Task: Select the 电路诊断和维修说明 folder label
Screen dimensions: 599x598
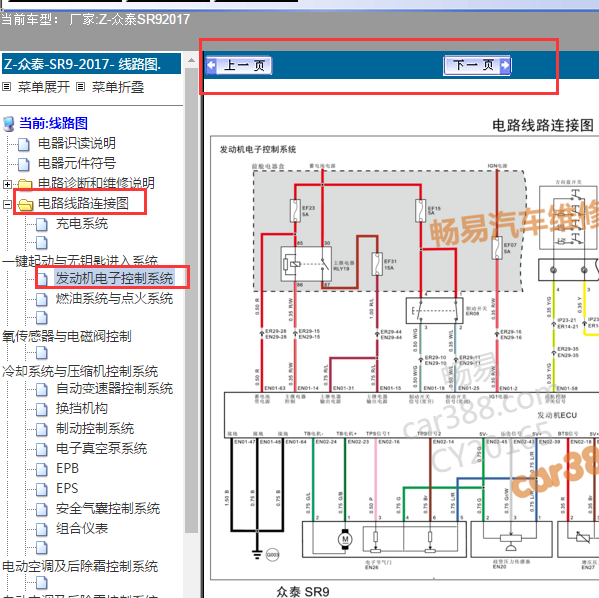Action: [x=96, y=183]
